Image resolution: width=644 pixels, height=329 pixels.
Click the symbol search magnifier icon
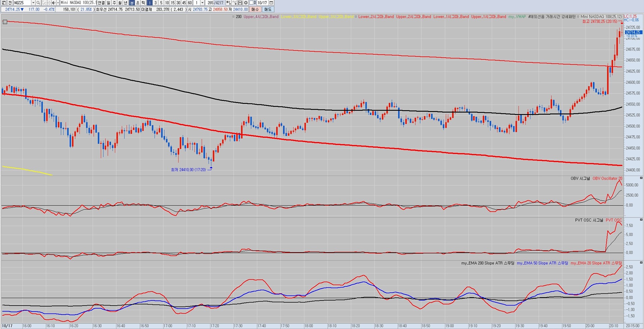coord(38,3)
